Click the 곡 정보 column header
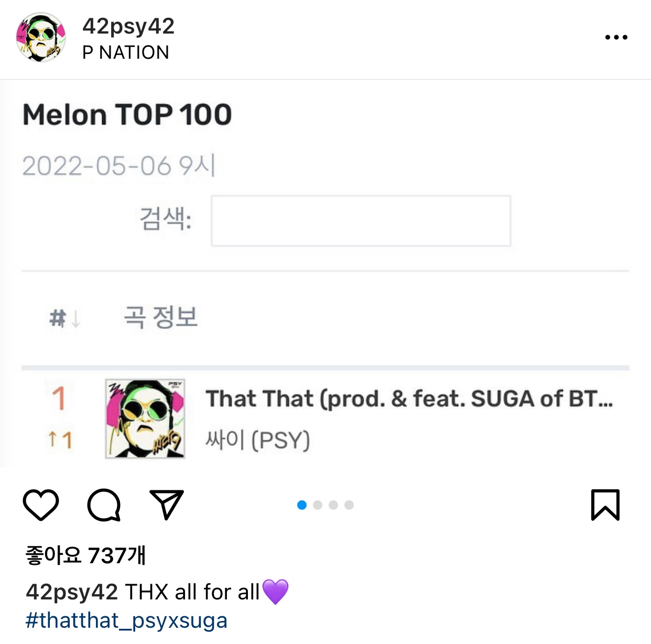This screenshot has width=651, height=644. tap(160, 317)
